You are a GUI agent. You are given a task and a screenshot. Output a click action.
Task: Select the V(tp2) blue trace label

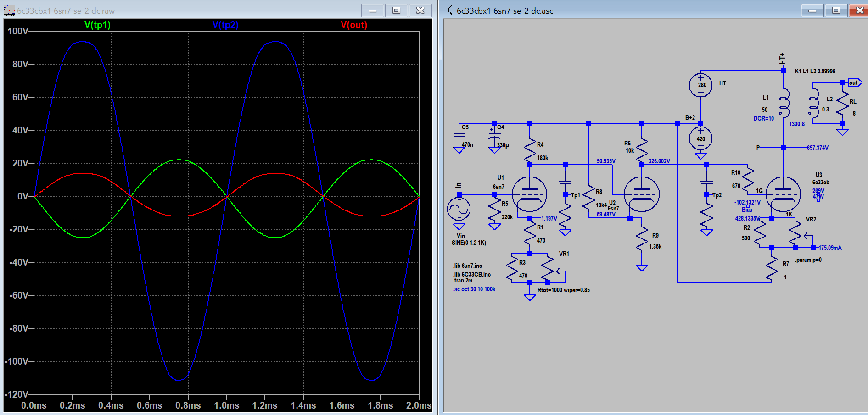coord(225,25)
